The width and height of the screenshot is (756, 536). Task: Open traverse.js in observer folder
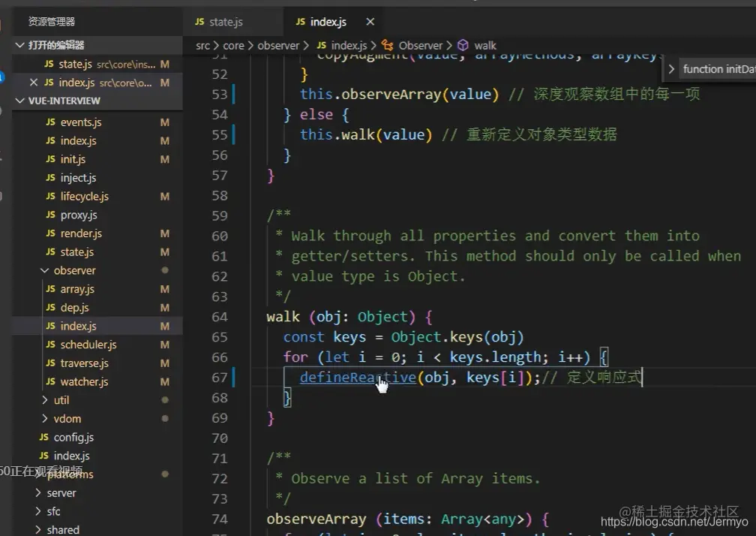84,363
